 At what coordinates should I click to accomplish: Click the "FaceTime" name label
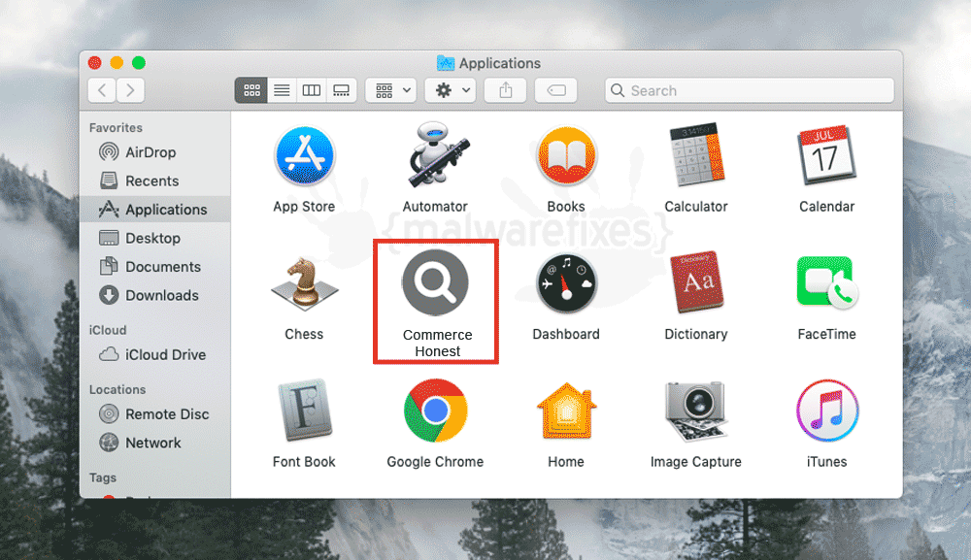tap(826, 334)
